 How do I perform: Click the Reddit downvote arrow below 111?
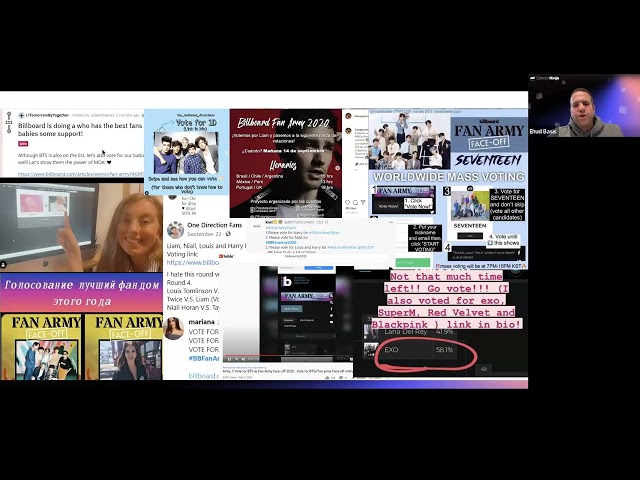[9, 129]
